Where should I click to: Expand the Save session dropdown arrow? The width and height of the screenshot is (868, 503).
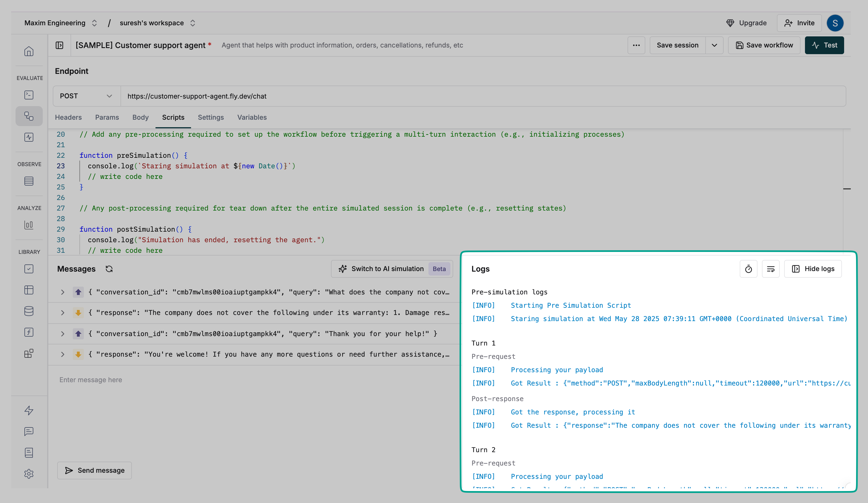714,45
